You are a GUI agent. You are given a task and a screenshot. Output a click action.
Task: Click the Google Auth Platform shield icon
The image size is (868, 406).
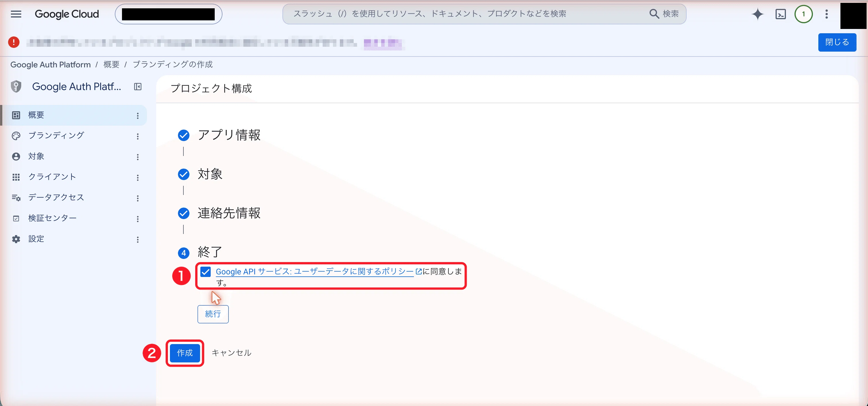coord(16,87)
